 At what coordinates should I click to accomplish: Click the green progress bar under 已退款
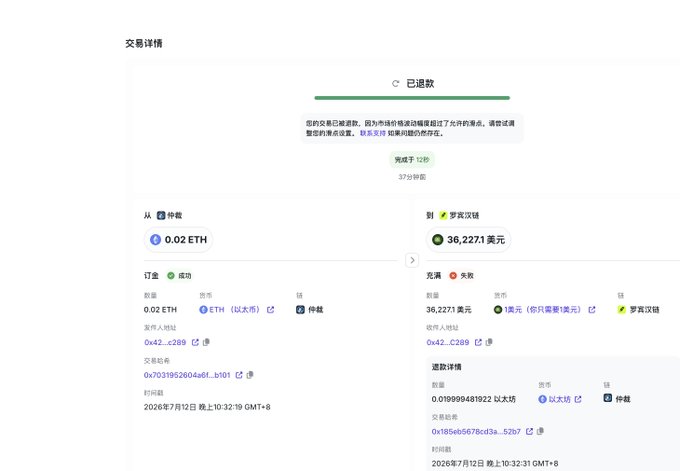click(x=412, y=98)
